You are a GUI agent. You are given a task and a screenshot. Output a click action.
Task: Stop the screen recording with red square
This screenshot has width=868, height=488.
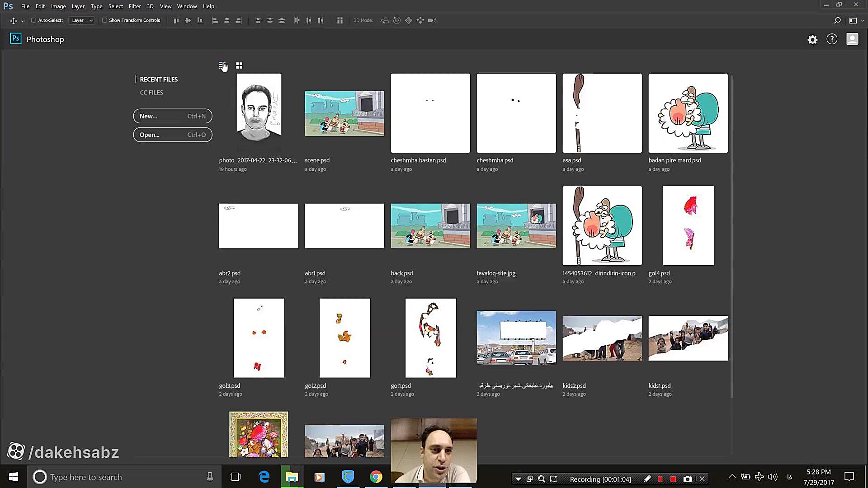[673, 479]
